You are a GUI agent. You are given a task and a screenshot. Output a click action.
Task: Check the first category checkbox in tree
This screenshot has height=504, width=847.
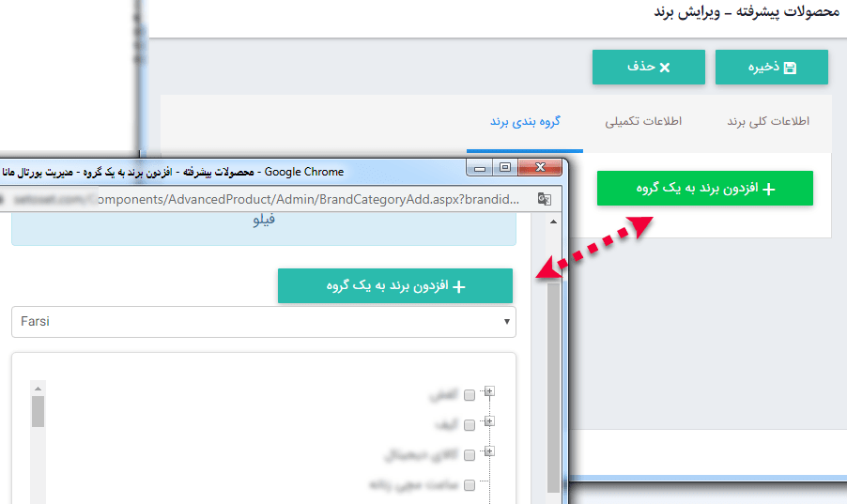click(x=470, y=396)
